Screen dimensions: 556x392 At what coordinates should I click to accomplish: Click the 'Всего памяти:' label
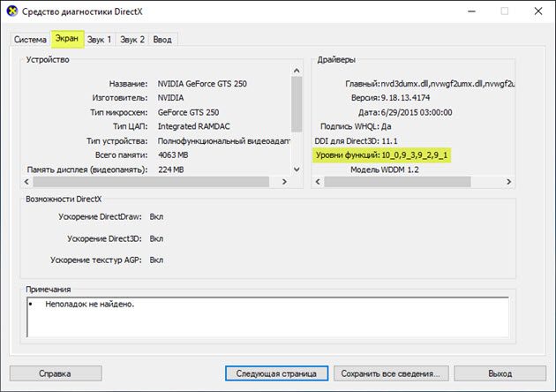[x=121, y=155]
